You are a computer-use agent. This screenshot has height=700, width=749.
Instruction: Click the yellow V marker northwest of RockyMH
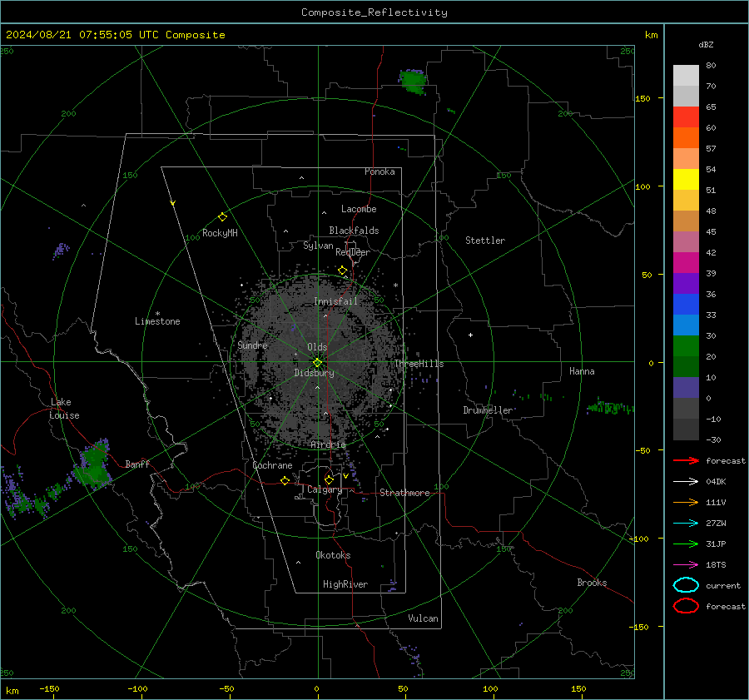coord(173,203)
